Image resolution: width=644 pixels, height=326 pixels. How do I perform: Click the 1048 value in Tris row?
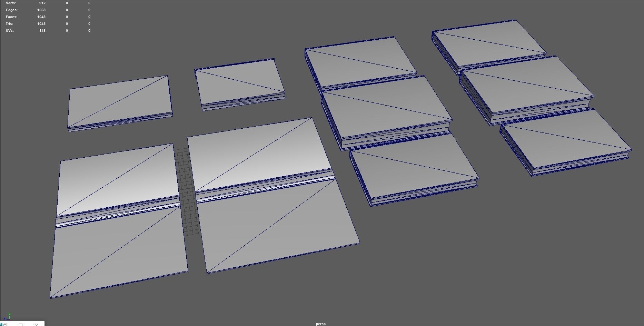(41, 23)
